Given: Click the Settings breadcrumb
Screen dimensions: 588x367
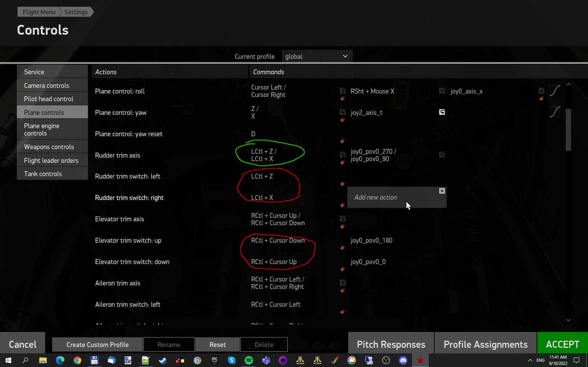Looking at the screenshot, I should (x=76, y=12).
